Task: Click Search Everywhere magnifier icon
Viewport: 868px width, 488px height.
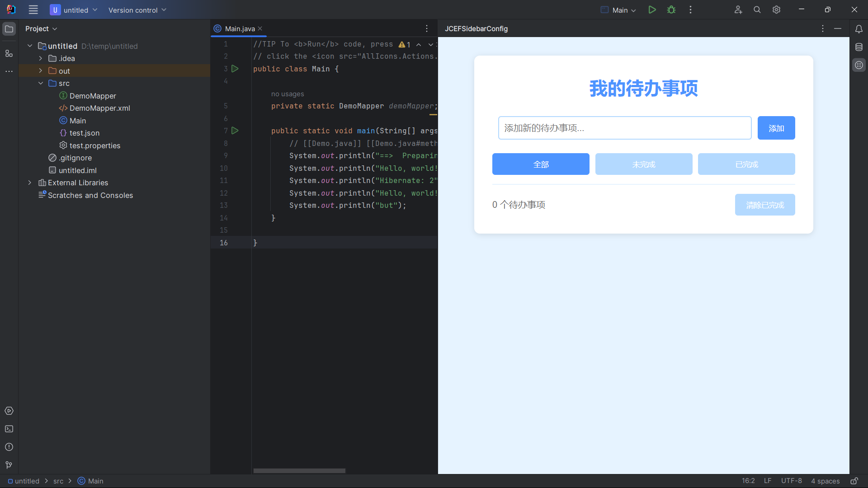Action: click(x=757, y=10)
